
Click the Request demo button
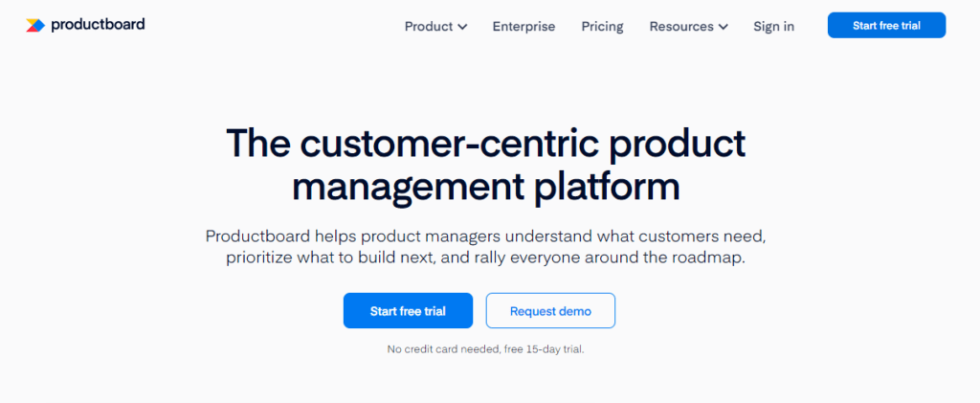[x=550, y=311]
